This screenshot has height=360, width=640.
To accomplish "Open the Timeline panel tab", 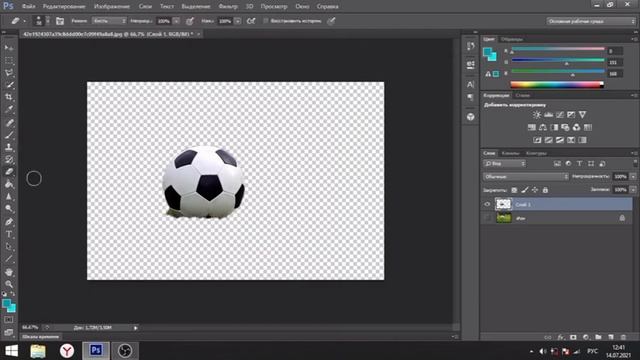I will click(40, 337).
